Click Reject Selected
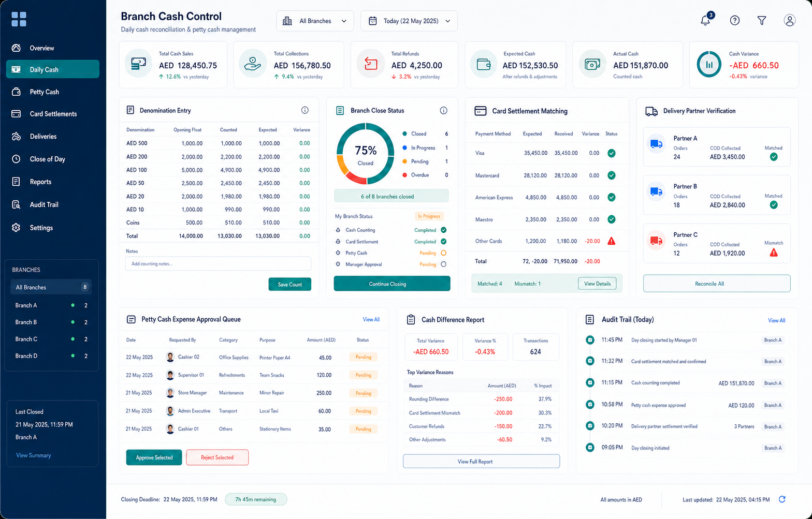This screenshot has width=812, height=519. (217, 457)
